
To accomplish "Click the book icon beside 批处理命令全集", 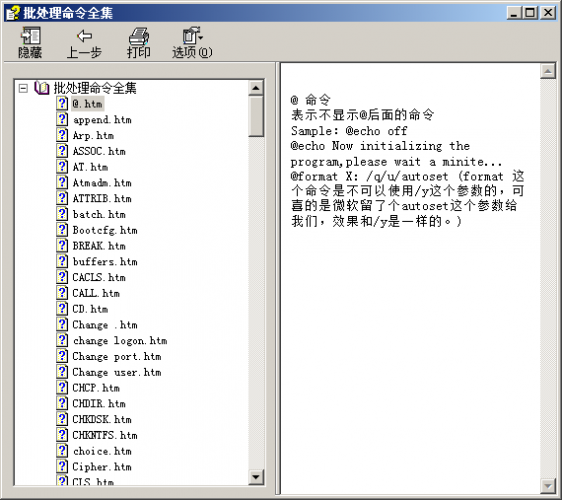I will (x=42, y=88).
